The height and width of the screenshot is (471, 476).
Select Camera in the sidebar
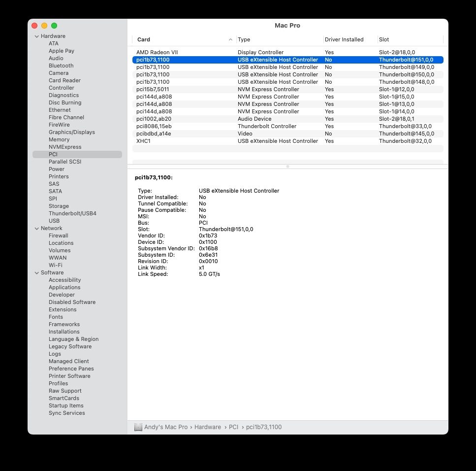(x=59, y=73)
